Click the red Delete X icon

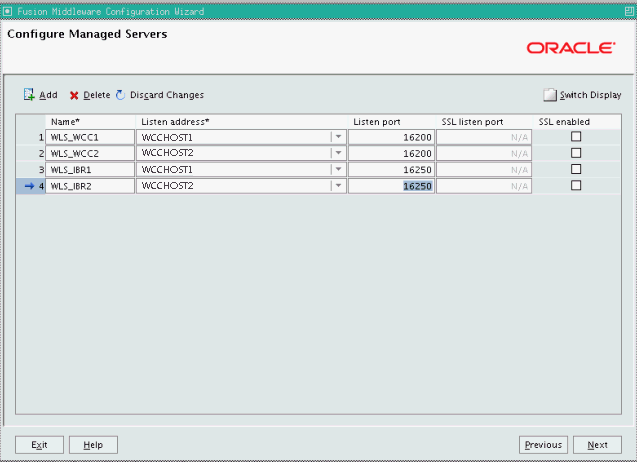coord(74,95)
